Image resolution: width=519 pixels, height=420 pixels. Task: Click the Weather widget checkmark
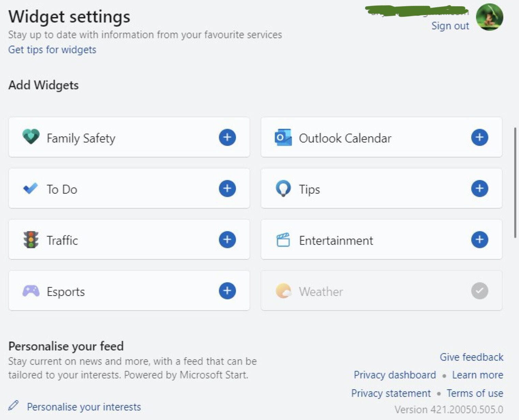point(479,291)
